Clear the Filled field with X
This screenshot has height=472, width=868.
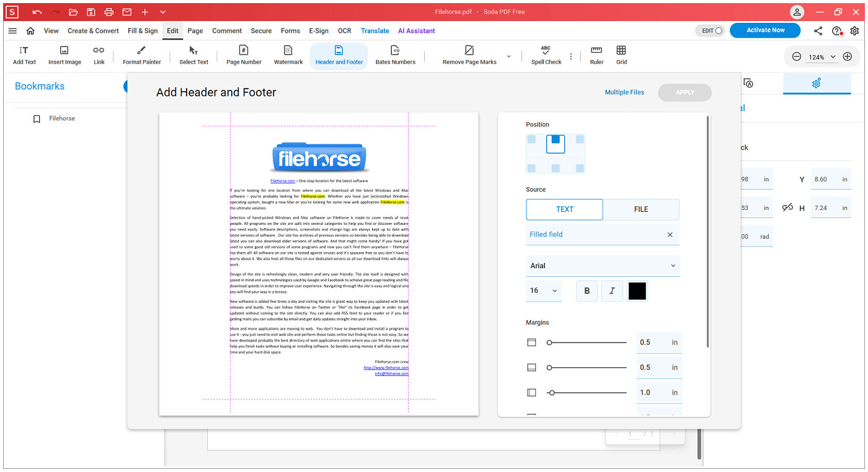[x=670, y=235]
